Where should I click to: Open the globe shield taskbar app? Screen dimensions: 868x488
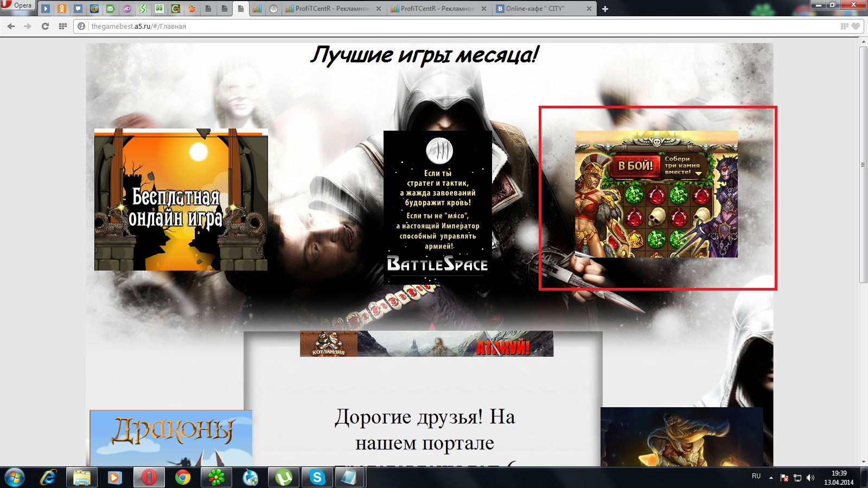coord(250,478)
